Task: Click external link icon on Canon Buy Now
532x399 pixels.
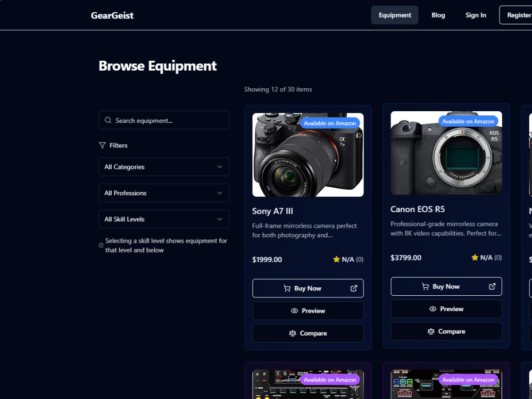Action: pyautogui.click(x=492, y=287)
